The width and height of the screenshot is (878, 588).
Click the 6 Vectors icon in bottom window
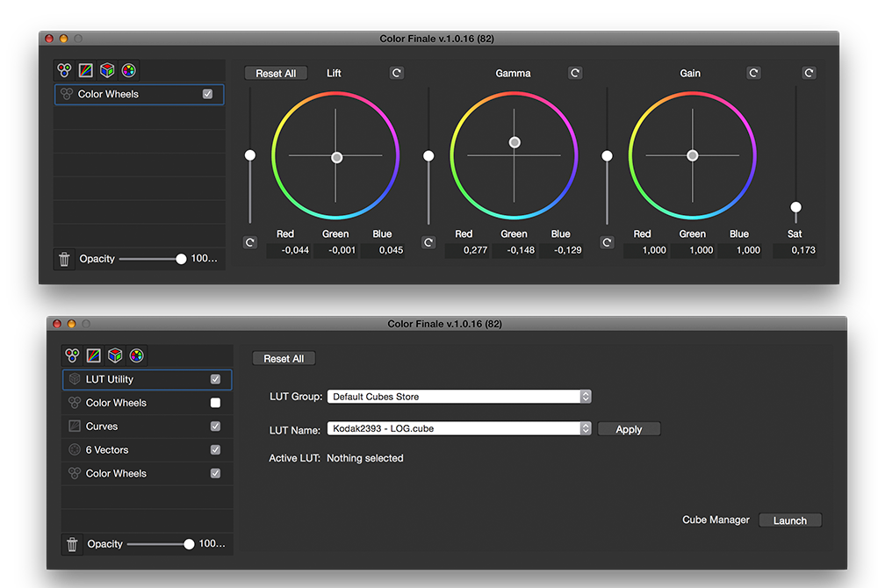point(136,355)
